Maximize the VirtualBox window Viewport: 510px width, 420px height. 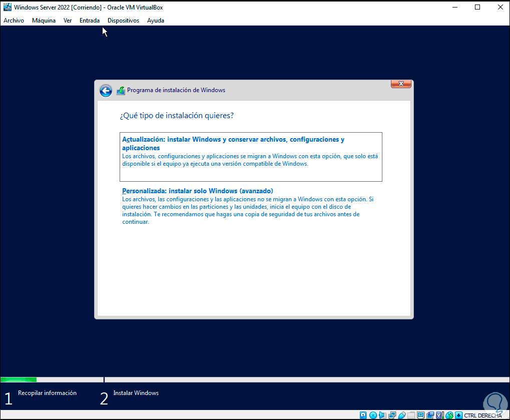477,7
